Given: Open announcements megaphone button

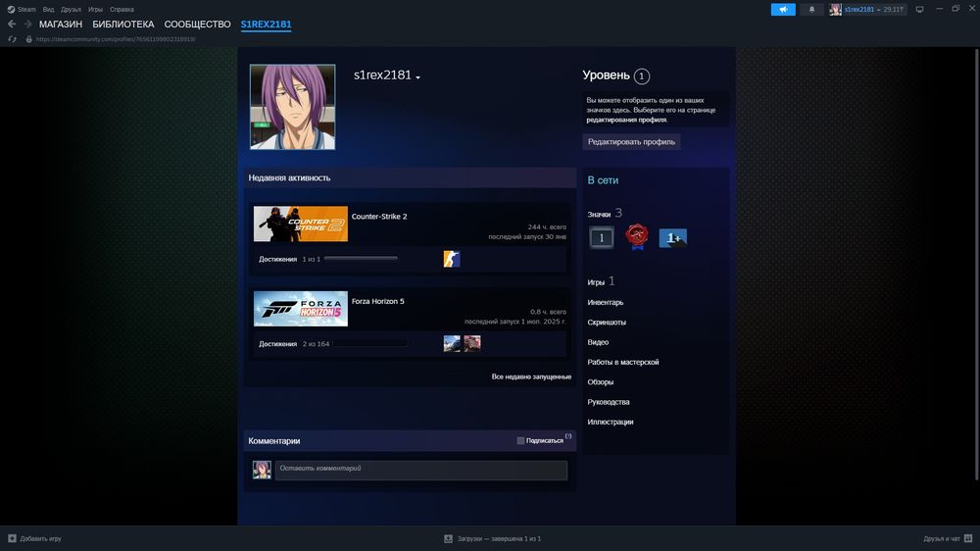Looking at the screenshot, I should [782, 10].
